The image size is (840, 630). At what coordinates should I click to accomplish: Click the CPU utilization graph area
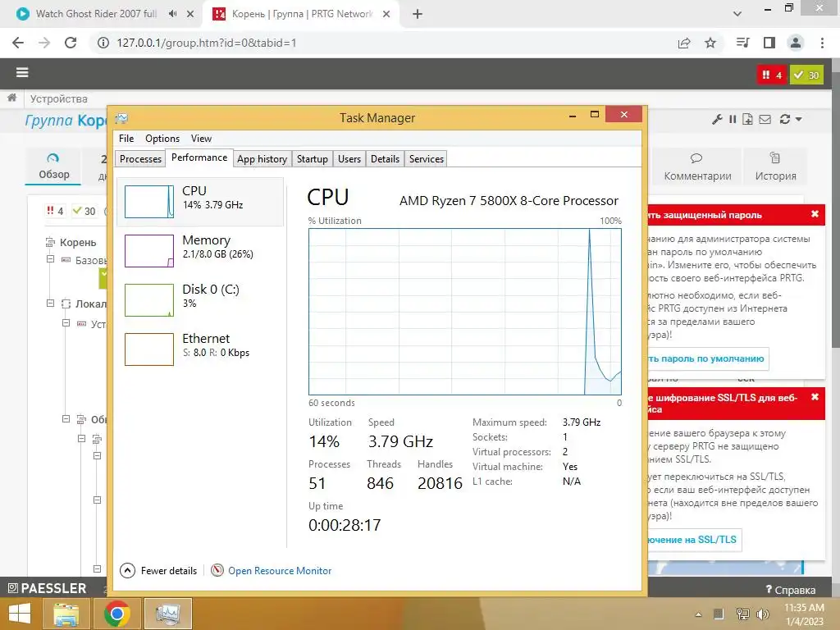point(465,312)
